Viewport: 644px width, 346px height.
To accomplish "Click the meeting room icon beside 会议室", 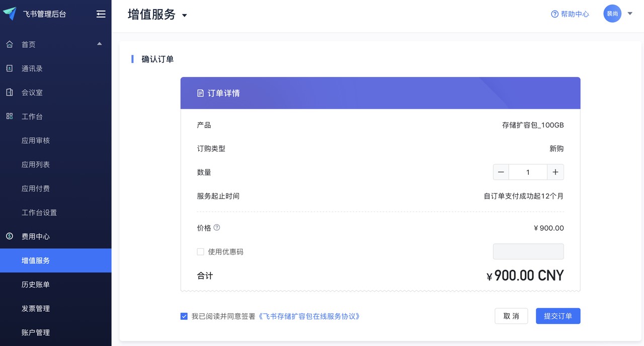I will coord(10,92).
